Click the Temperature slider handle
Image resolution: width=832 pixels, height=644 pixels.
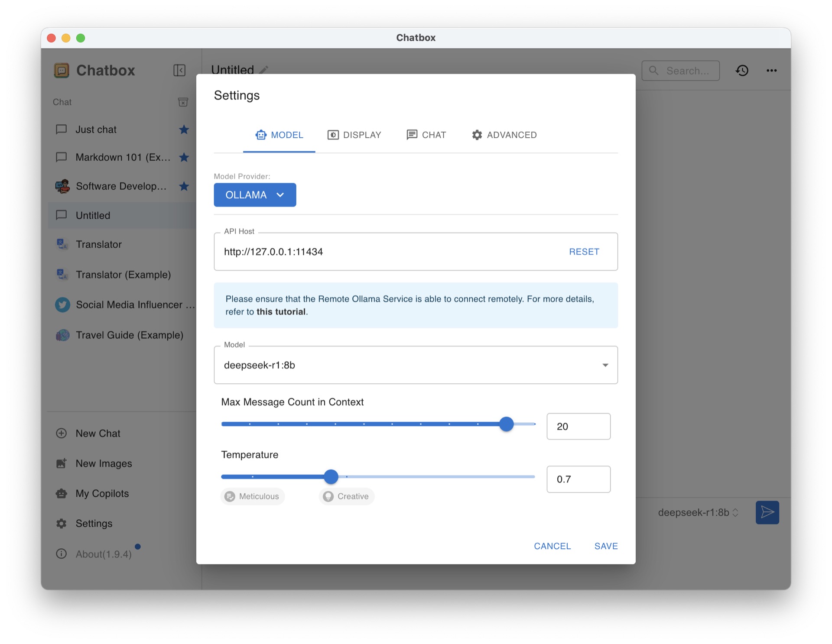pyautogui.click(x=331, y=476)
